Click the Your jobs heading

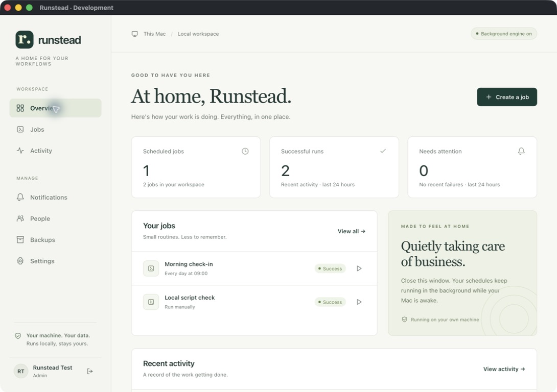pos(159,226)
